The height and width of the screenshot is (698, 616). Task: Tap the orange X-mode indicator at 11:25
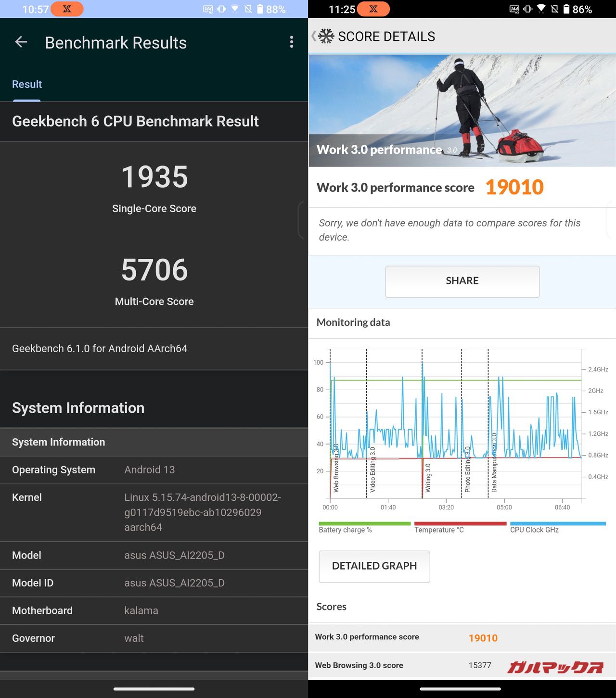(373, 9)
